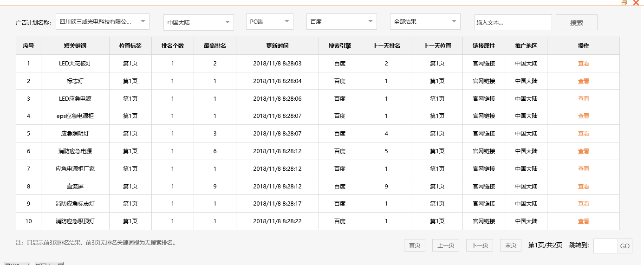The height and width of the screenshot is (265, 644).
Task: Select keyword cell 消防应急吸顶灯
Action: pyautogui.click(x=75, y=221)
